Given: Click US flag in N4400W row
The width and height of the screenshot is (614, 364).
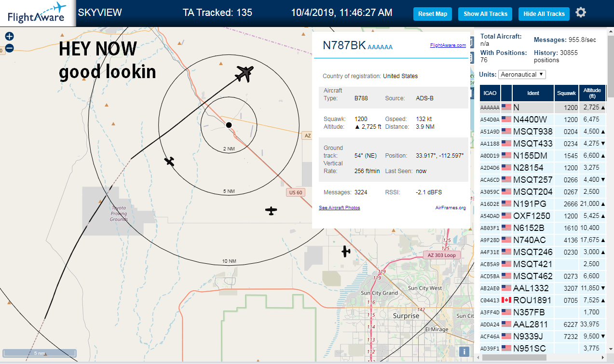Looking at the screenshot, I should [506, 120].
